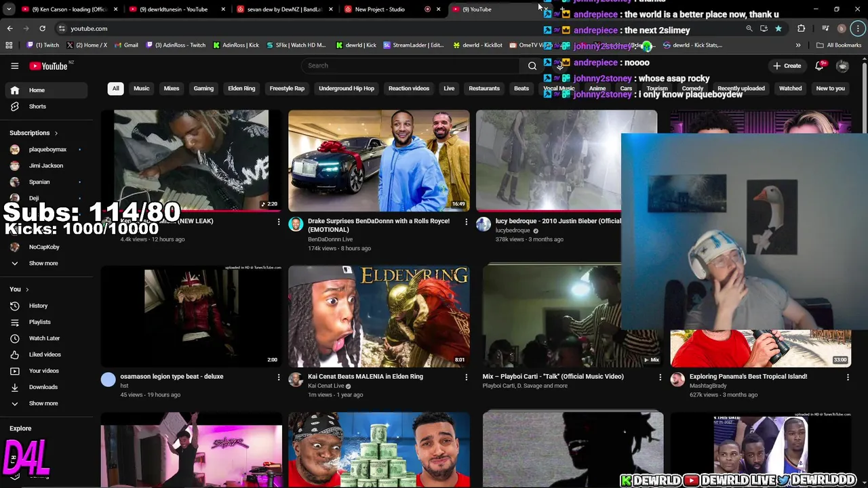This screenshot has height=488, width=868.
Task: Open Gmail bookmark
Action: pos(126,45)
